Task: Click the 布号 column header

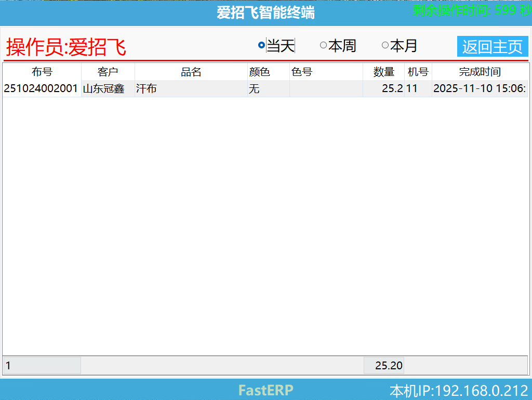Action: pyautogui.click(x=41, y=72)
